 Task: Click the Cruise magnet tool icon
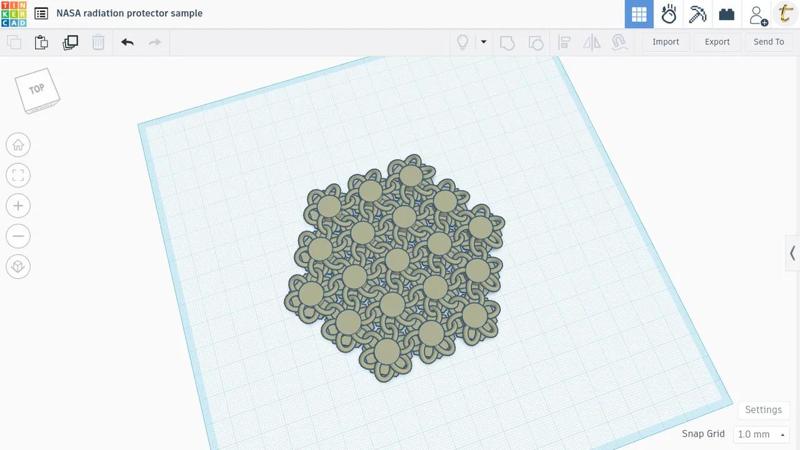click(619, 42)
